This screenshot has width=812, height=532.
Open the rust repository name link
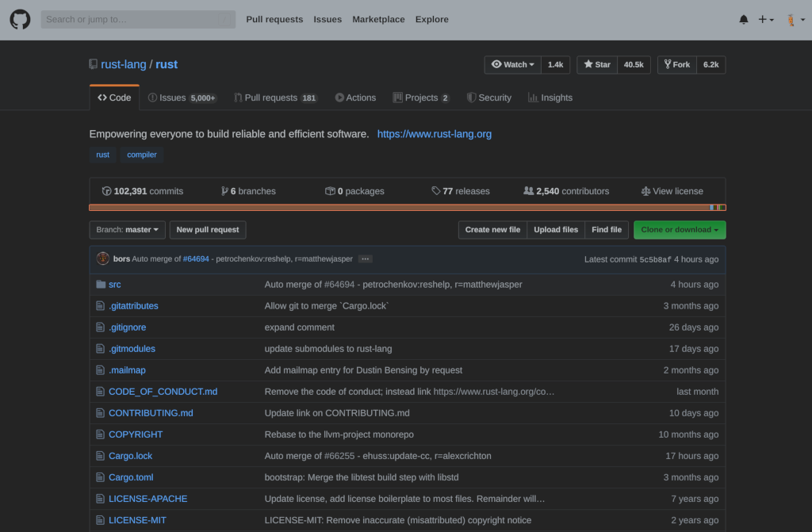tap(167, 64)
